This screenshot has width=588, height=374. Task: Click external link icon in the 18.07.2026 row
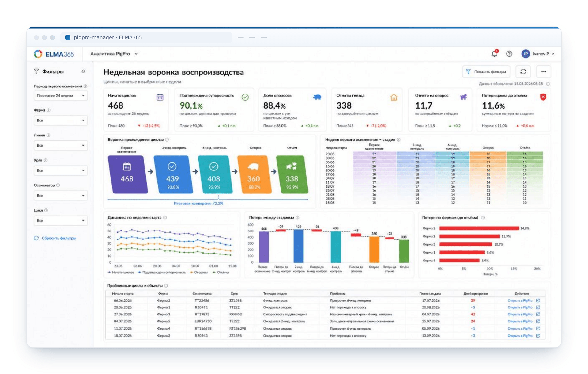[x=538, y=336]
